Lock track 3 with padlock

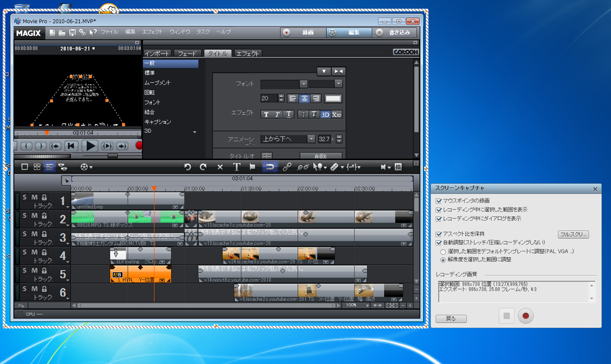(44, 234)
